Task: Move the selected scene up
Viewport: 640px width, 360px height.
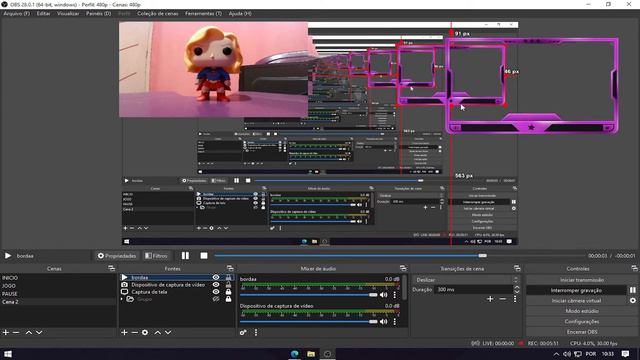Action: click(29, 333)
